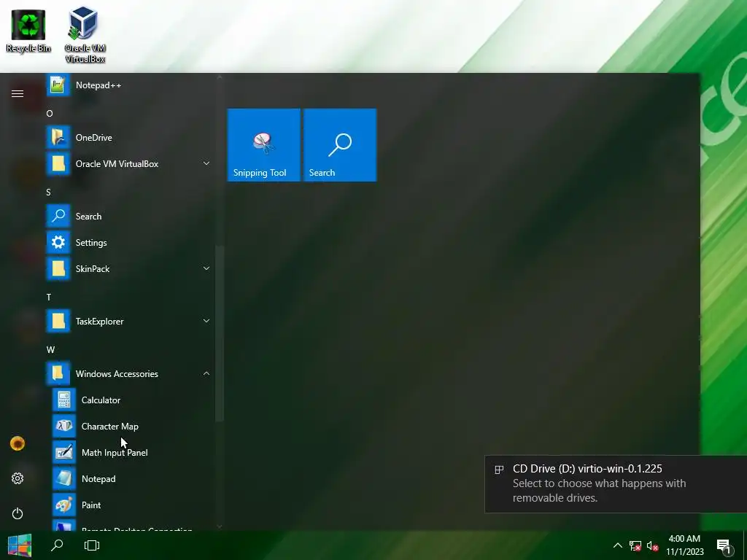Open Oracle VM VirtualBox desktop shortcut

click(85, 34)
